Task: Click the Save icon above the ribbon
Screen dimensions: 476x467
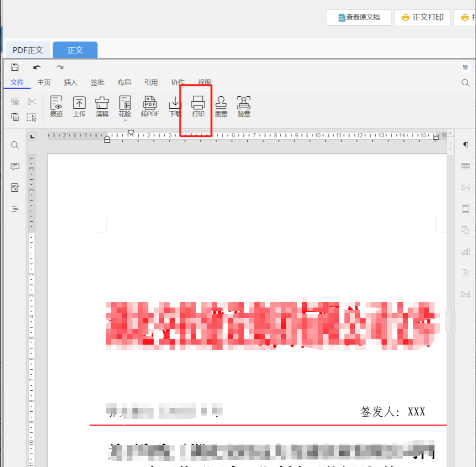Action: [15, 67]
